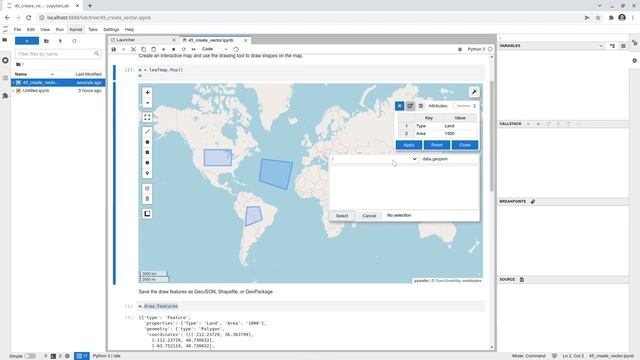Select Untitled.ipynb in file browser
The image size is (640, 360).
[58, 91]
